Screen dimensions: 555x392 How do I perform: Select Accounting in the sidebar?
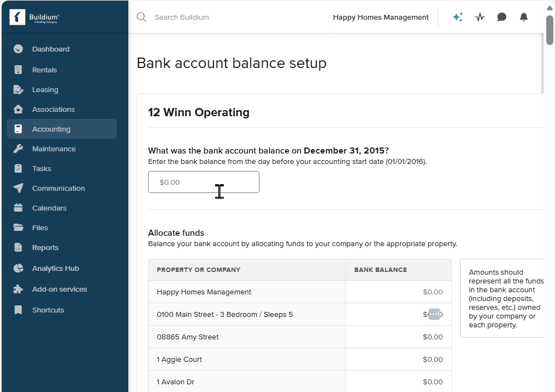(62, 129)
